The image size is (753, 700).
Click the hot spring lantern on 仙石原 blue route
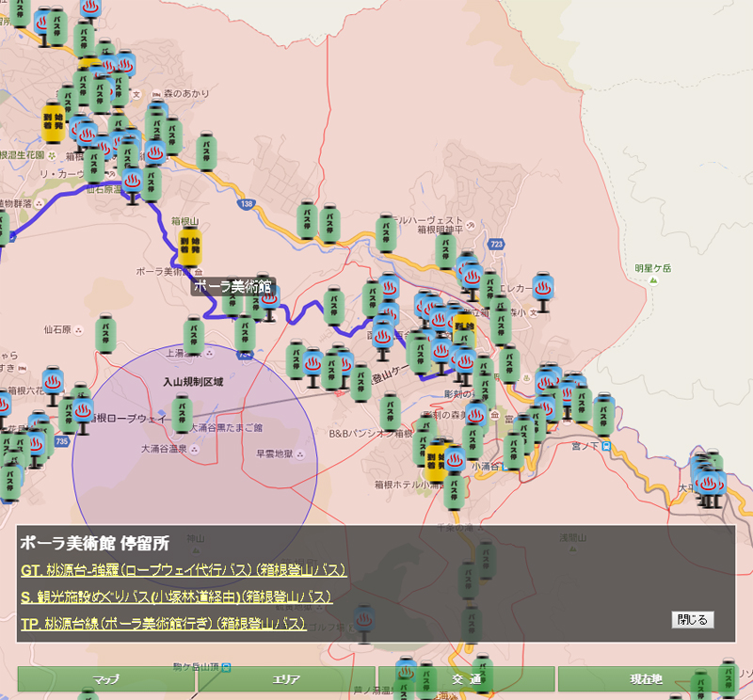(x=132, y=185)
